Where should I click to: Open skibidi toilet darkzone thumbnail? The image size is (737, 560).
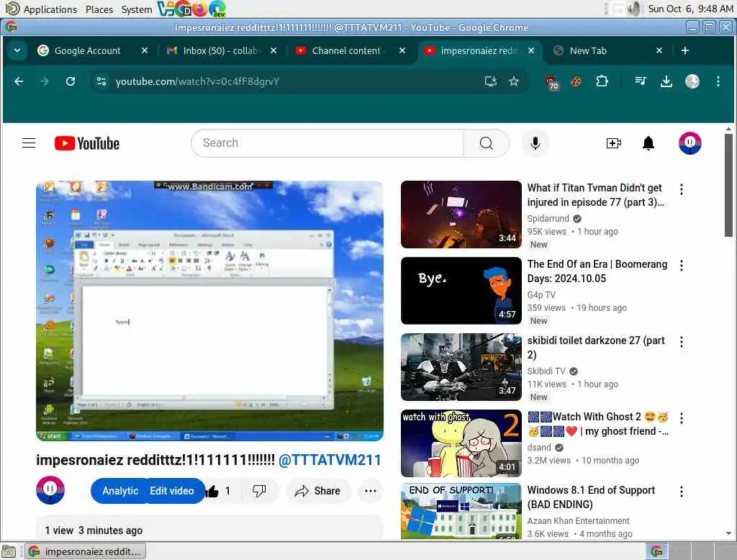pyautogui.click(x=461, y=367)
